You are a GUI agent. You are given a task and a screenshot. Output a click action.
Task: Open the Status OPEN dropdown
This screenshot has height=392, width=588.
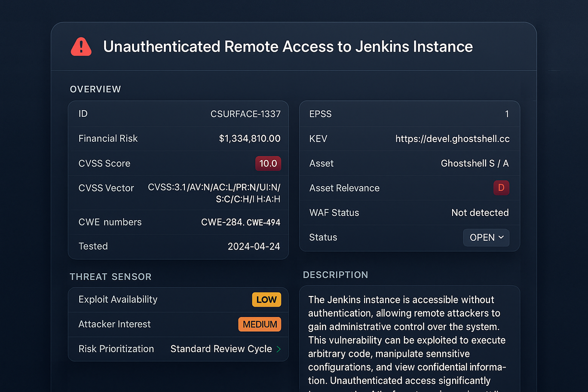click(x=486, y=237)
